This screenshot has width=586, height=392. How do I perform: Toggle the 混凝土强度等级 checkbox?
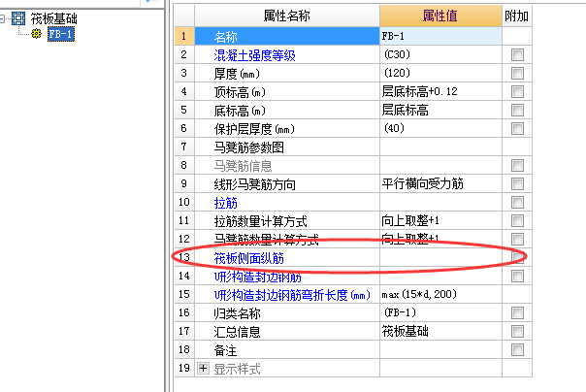517,55
